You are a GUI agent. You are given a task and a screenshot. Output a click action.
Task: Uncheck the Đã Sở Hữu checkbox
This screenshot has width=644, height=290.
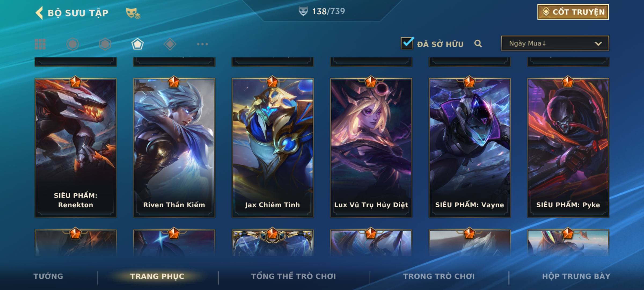tap(407, 43)
